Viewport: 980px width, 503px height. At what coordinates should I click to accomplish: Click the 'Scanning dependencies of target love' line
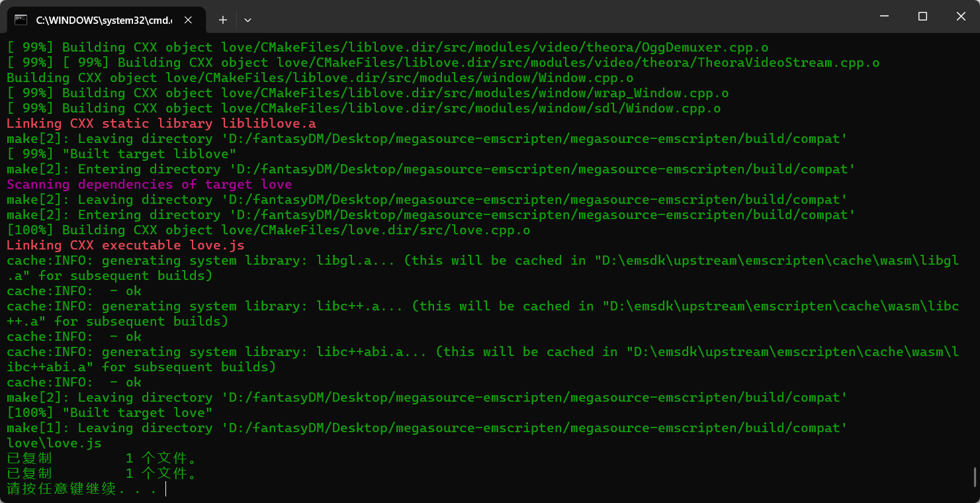(149, 185)
